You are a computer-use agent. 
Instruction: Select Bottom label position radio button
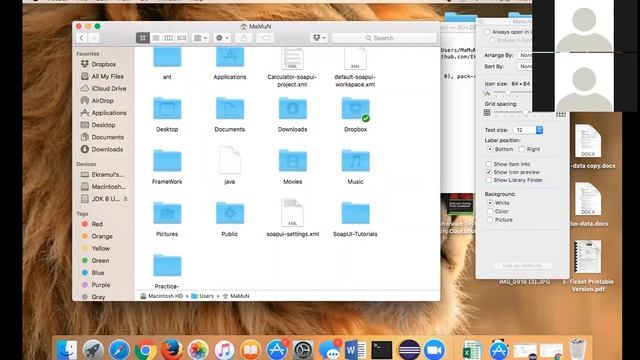pos(490,149)
